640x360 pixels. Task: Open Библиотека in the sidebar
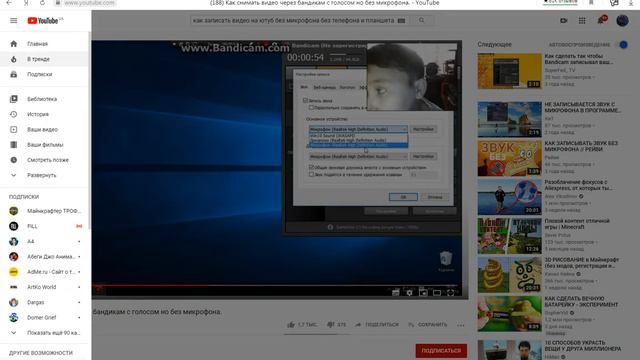coord(44,99)
